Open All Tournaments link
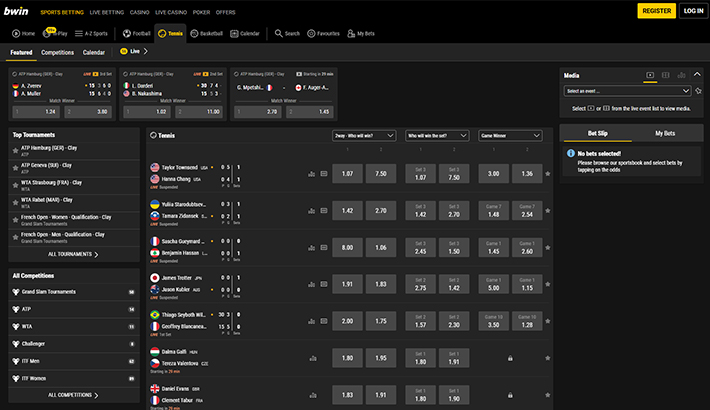710x410 pixels. [x=74, y=255]
